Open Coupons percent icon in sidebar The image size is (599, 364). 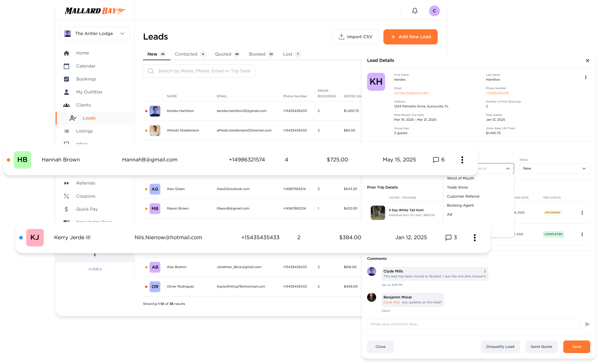(66, 196)
